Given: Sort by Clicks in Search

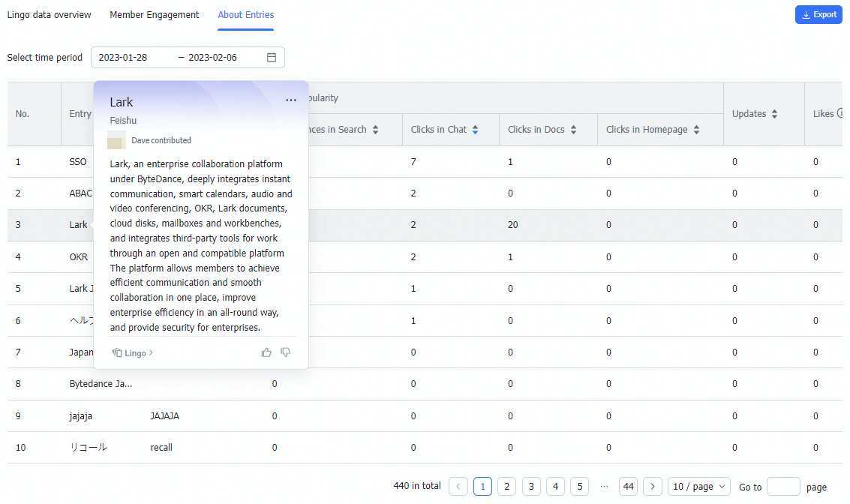Looking at the screenshot, I should coord(375,129).
